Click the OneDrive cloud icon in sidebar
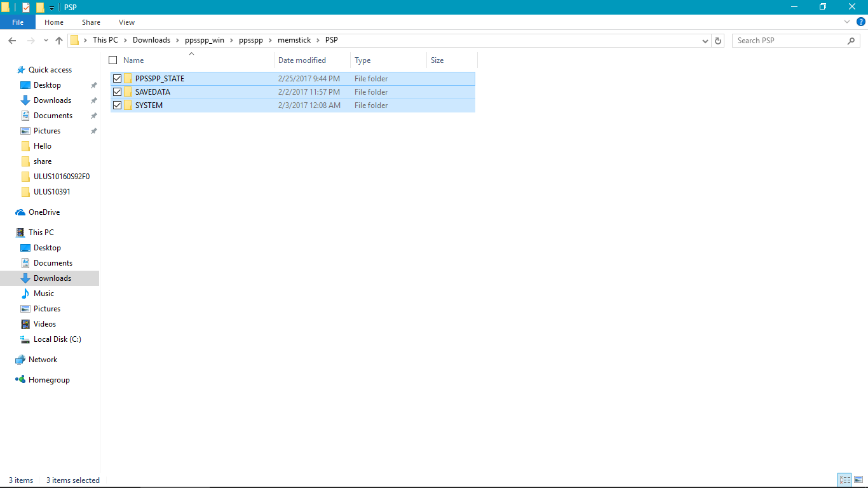This screenshot has height=488, width=868. click(x=20, y=212)
